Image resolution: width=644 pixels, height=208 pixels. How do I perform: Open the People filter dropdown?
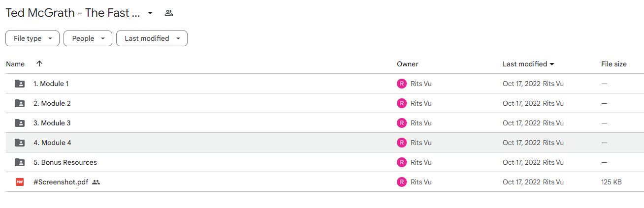pyautogui.click(x=88, y=38)
